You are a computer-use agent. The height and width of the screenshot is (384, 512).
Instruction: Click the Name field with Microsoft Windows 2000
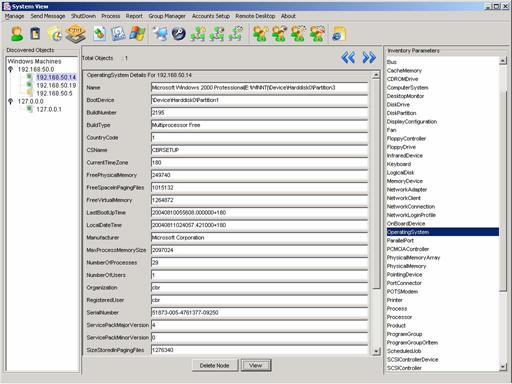pyautogui.click(x=259, y=87)
